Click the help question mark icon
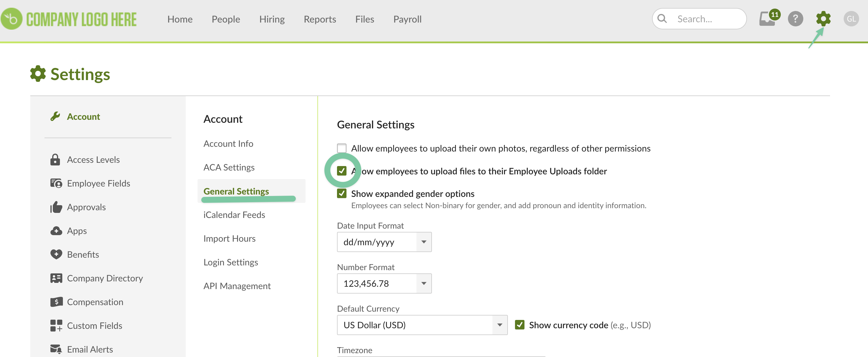868x357 pixels. coord(796,18)
